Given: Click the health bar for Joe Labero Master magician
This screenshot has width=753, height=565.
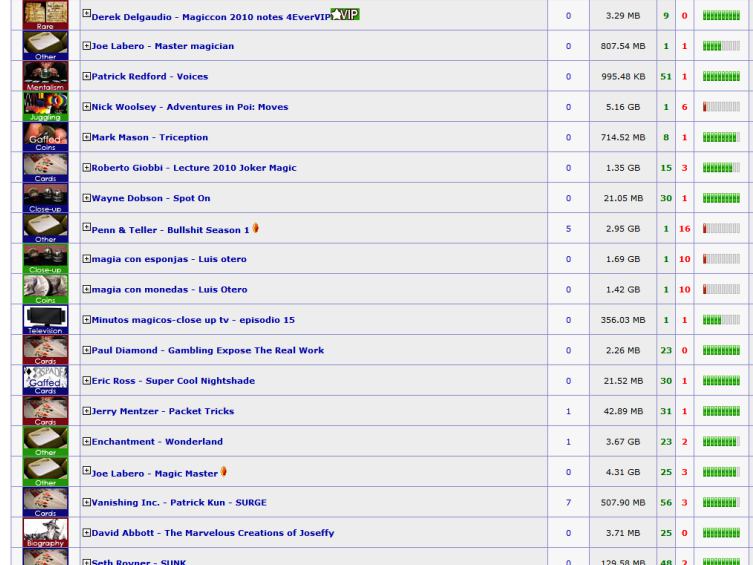Looking at the screenshot, I should (x=721, y=46).
